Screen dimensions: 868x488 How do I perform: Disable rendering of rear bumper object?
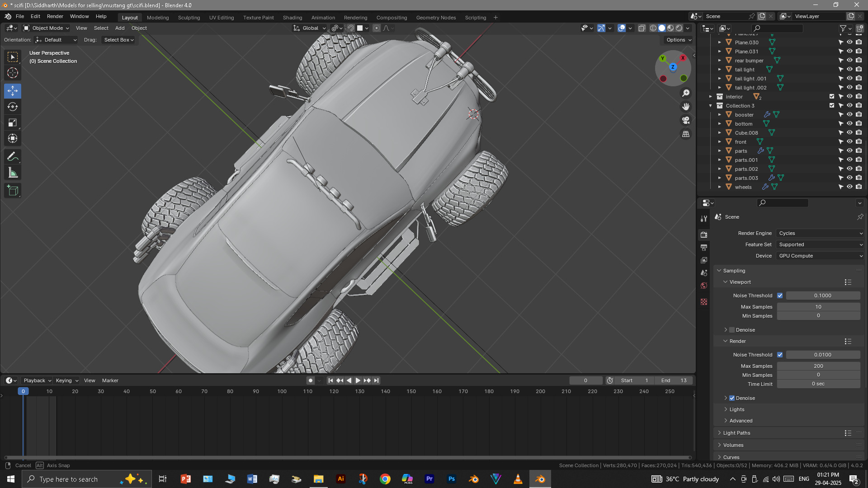859,60
